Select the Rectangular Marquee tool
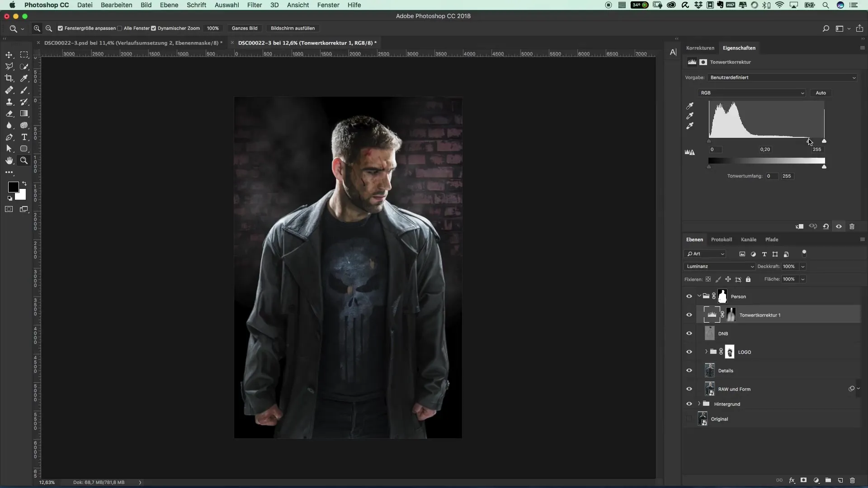 tap(24, 55)
